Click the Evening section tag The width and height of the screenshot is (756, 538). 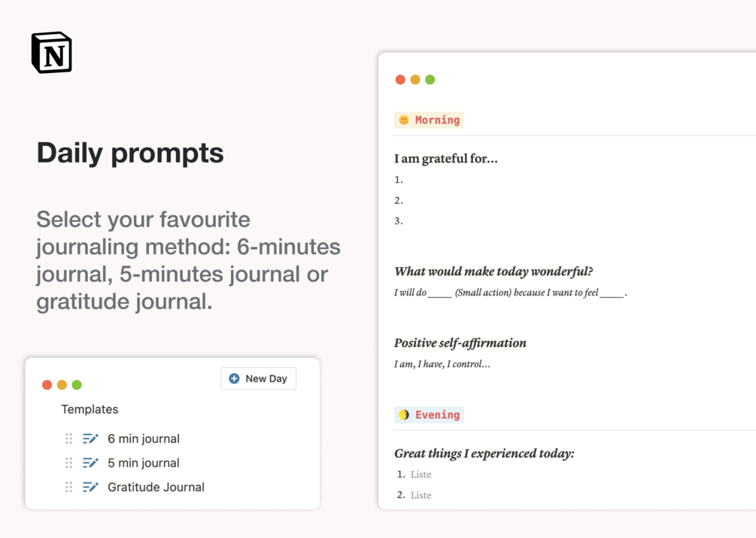tap(430, 415)
